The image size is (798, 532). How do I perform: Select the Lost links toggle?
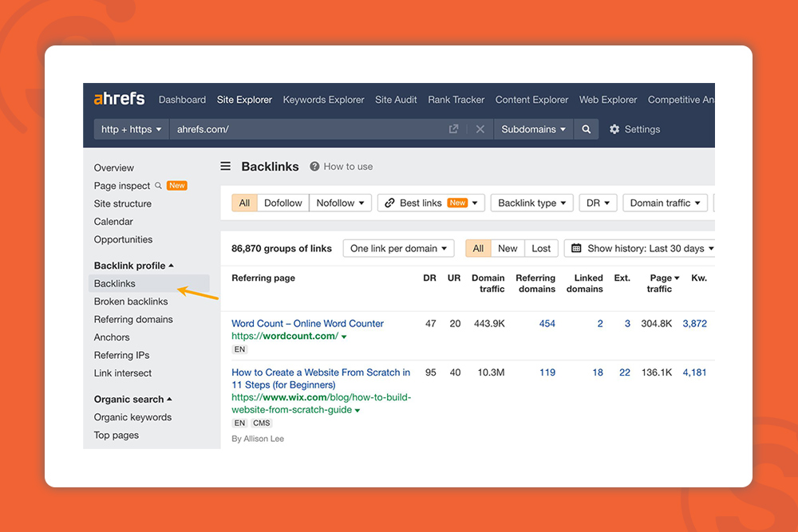(541, 248)
